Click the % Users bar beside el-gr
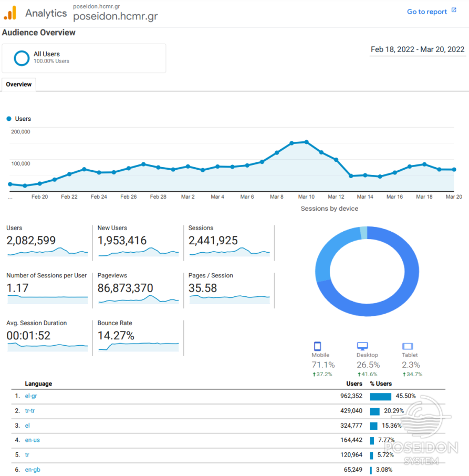 point(380,396)
